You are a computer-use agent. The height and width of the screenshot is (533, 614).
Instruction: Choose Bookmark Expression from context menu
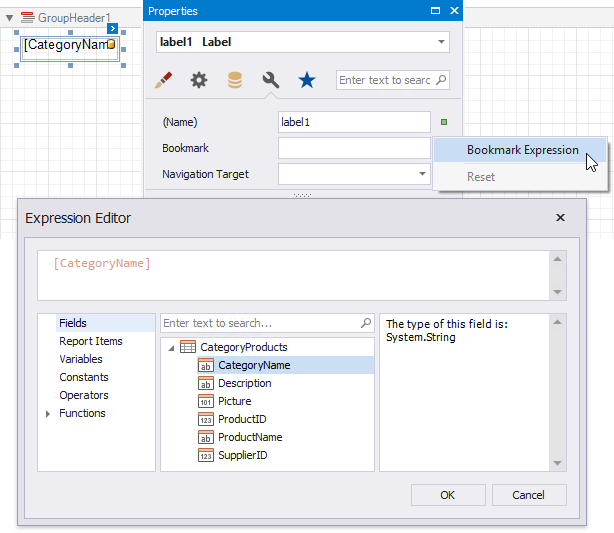[x=522, y=150]
